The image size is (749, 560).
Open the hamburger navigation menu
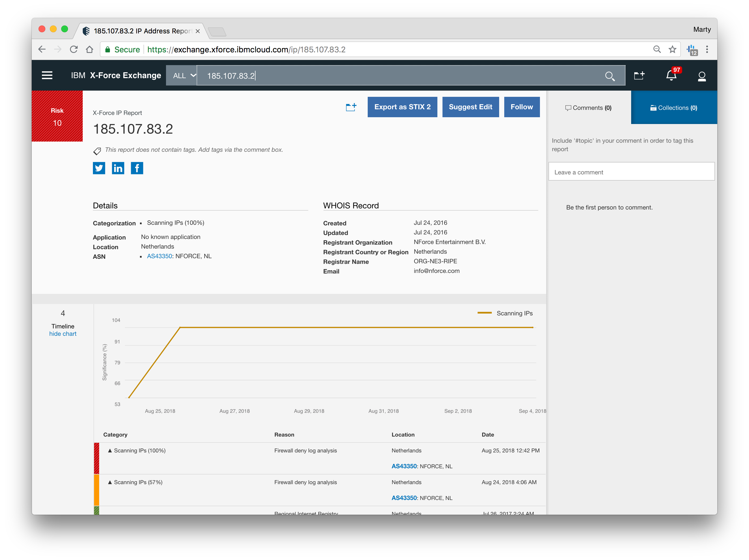click(47, 75)
